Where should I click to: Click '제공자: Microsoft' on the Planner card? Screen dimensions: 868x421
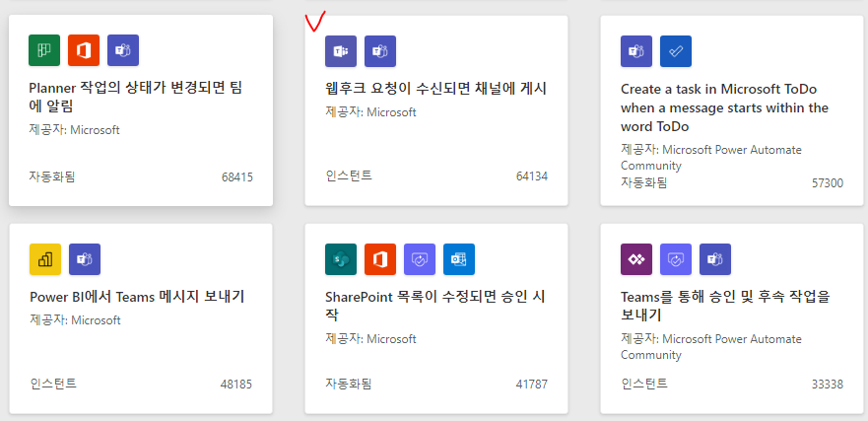[74, 130]
